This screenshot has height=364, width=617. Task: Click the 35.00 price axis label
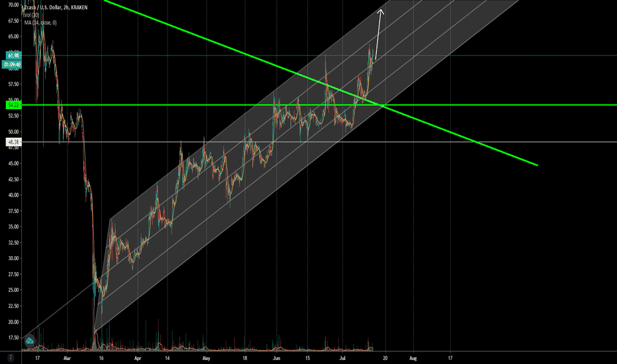pos(14,226)
